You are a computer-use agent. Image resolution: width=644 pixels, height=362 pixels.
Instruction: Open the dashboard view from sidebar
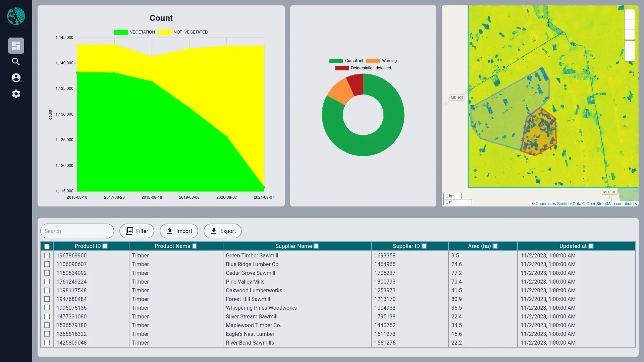pyautogui.click(x=16, y=46)
